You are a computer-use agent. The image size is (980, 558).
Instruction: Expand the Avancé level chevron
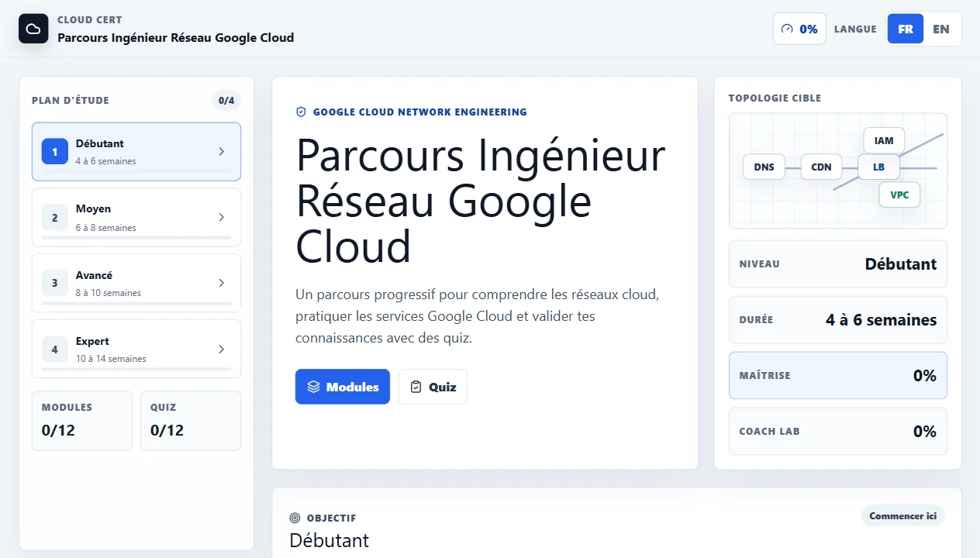[x=222, y=283]
